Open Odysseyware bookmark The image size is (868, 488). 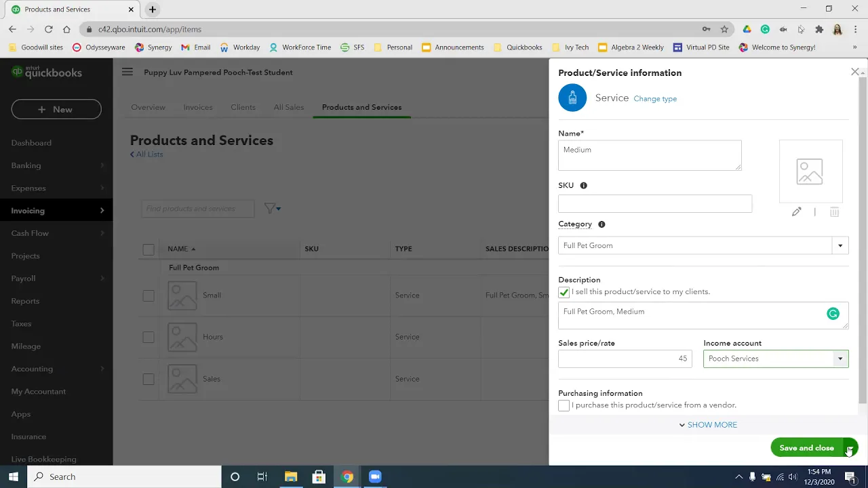99,47
